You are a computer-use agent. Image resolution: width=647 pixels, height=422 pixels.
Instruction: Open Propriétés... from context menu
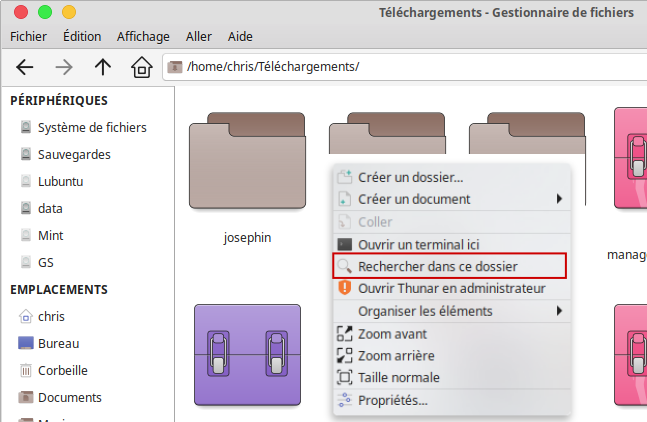coord(452,400)
